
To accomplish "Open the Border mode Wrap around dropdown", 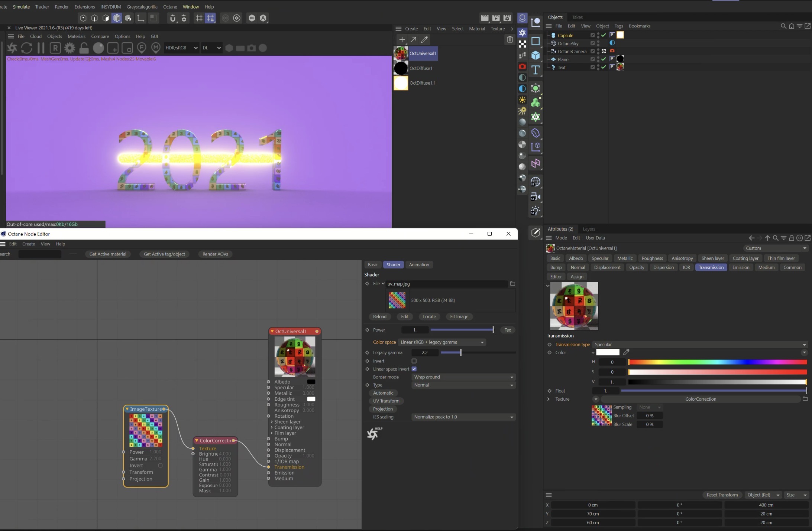I will point(463,377).
